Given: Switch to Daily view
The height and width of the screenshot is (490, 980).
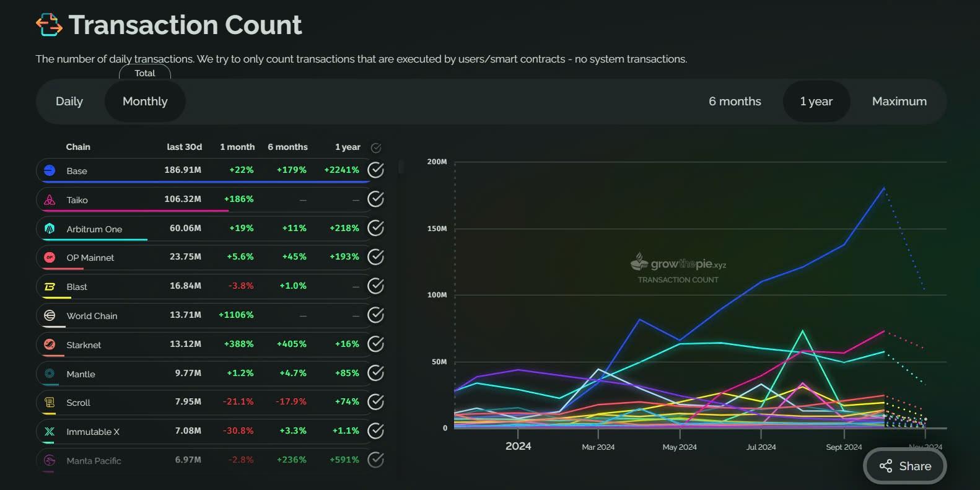Looking at the screenshot, I should 69,101.
